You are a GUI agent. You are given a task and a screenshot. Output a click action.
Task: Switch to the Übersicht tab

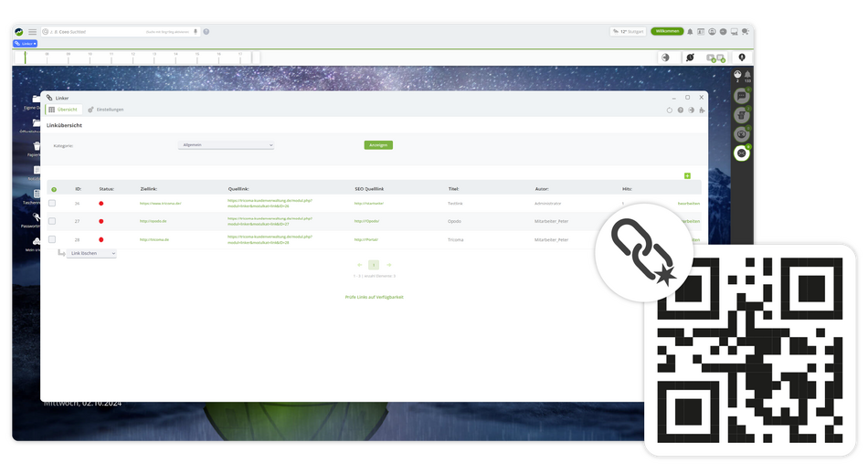[x=63, y=110]
